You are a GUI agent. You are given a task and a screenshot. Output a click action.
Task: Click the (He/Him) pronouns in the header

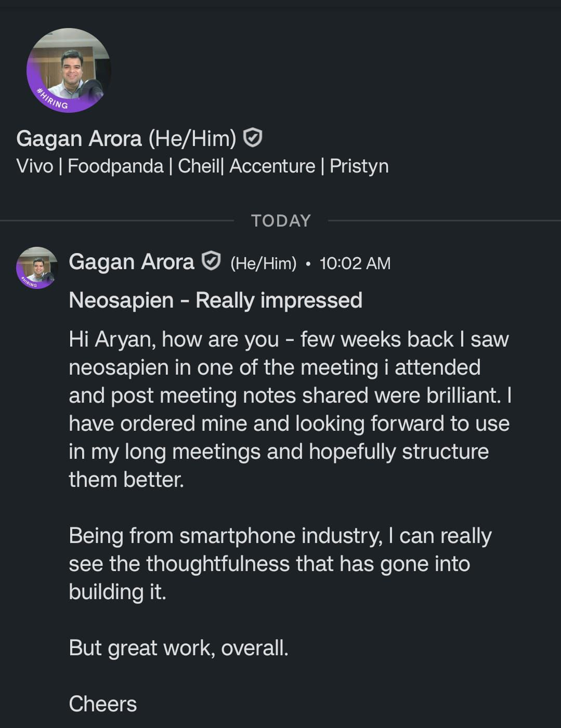tap(192, 139)
